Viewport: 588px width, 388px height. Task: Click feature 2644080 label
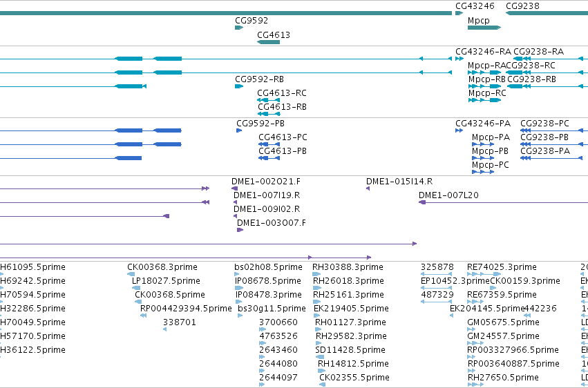click(278, 365)
